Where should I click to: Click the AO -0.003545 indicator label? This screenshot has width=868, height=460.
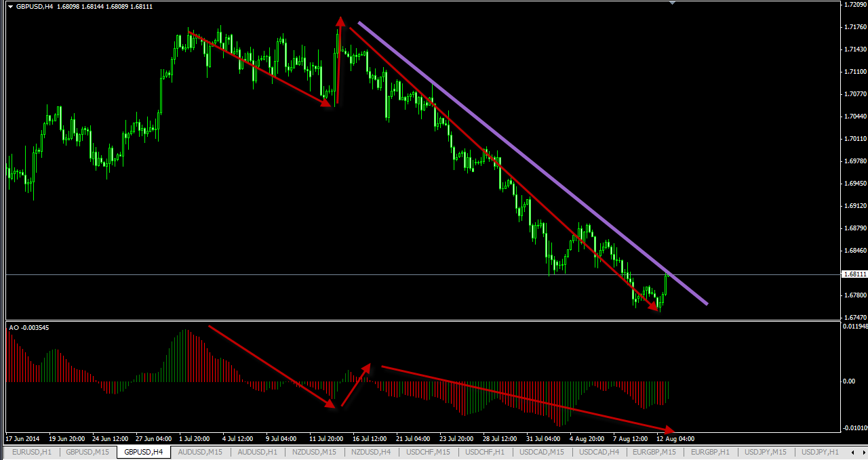[29, 328]
